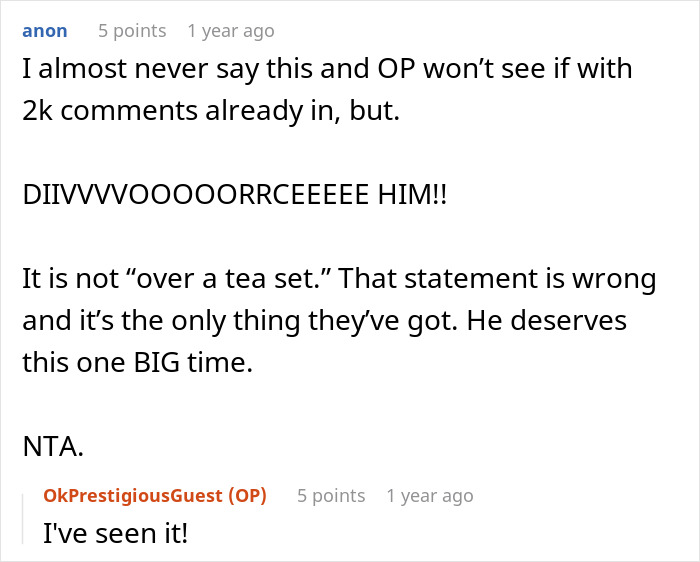Open the OkPrestigiousGuest user profile link

pos(133,496)
